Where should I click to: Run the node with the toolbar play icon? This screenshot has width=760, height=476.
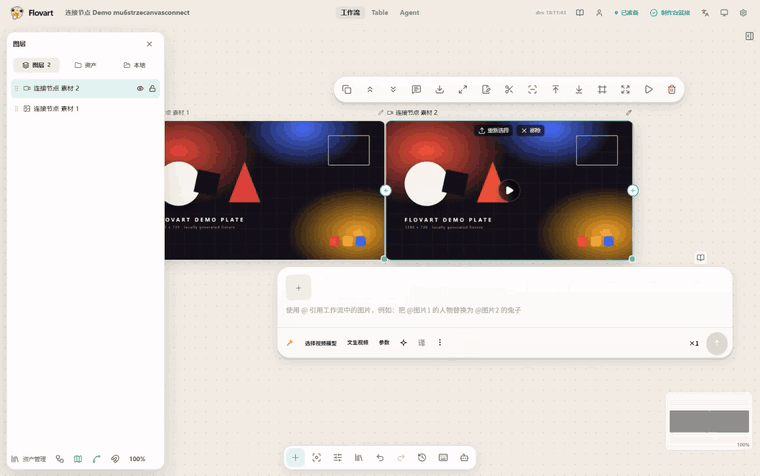(x=649, y=89)
